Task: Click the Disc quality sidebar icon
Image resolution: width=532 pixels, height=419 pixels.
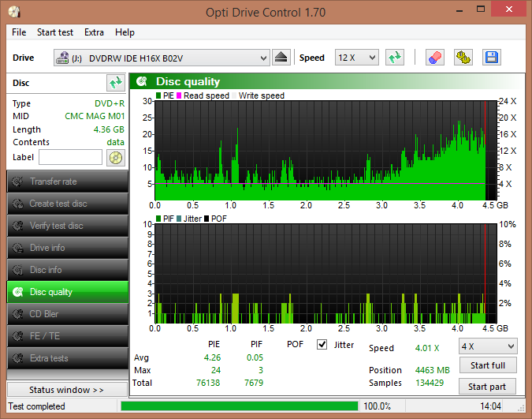Action: tap(17, 292)
